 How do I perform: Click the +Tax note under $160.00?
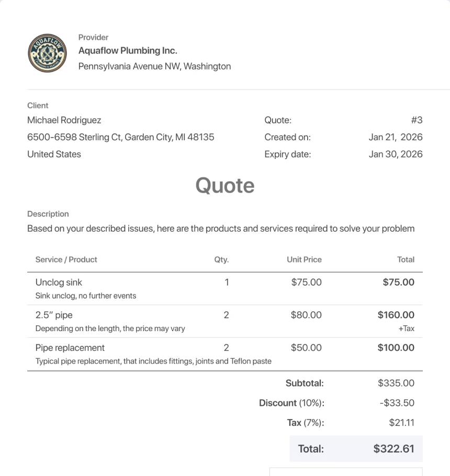tap(406, 328)
